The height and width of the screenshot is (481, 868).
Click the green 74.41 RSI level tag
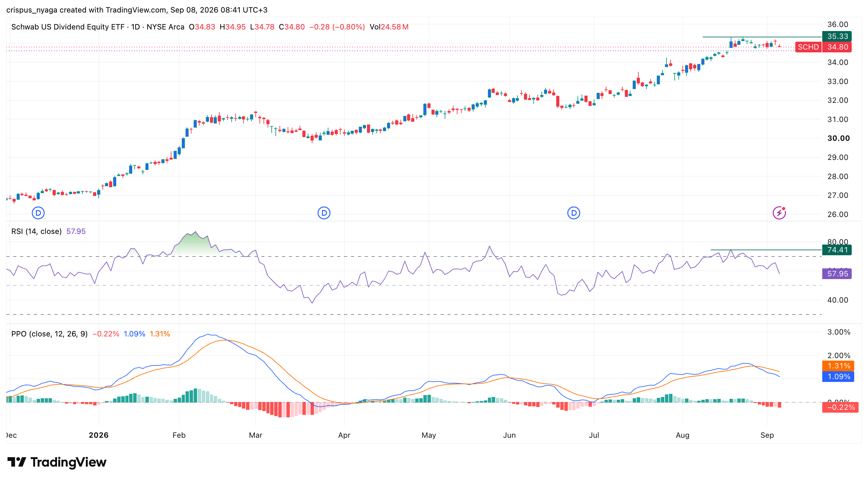[x=837, y=250]
